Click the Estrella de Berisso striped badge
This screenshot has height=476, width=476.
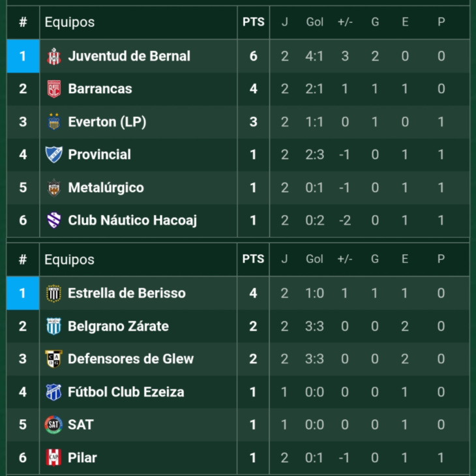[53, 293]
